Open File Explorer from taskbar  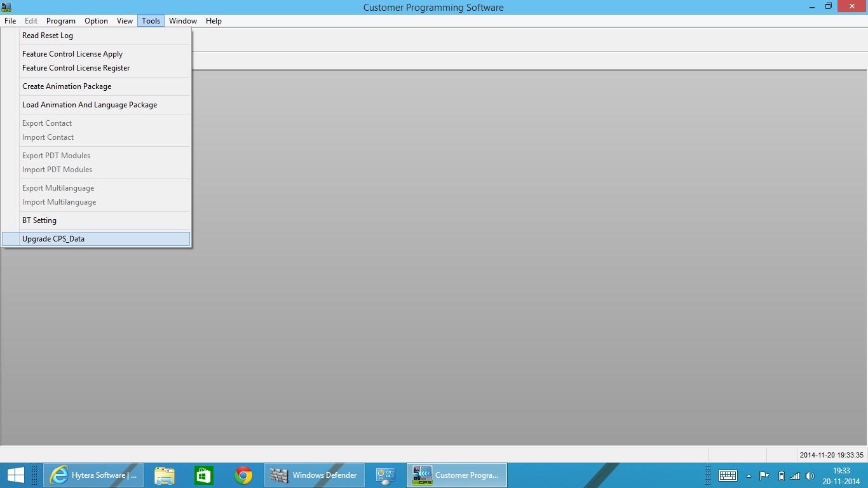coord(165,475)
